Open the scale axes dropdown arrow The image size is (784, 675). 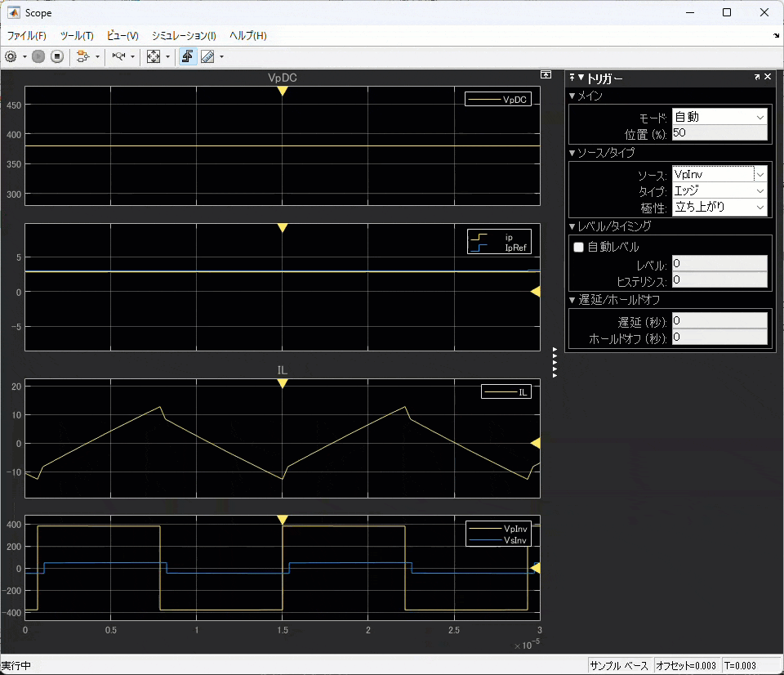167,57
